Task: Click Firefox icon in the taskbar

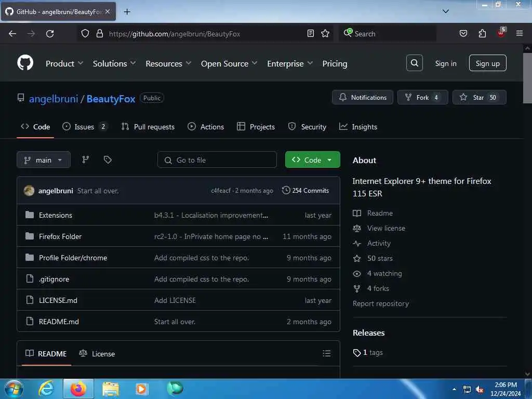Action: click(78, 389)
